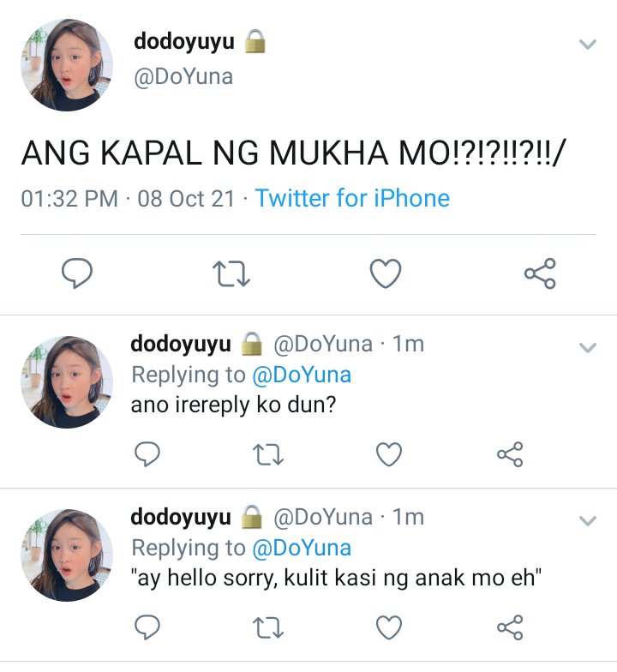Like the 'ay hello sorry' reply
This screenshot has height=672, width=617.
(x=389, y=627)
